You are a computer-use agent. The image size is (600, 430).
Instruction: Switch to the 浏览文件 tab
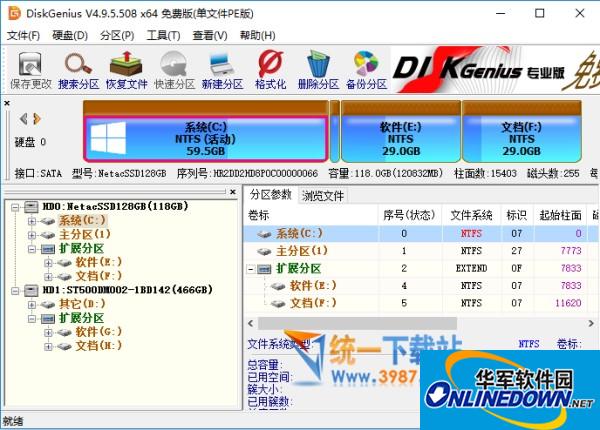[x=323, y=196]
